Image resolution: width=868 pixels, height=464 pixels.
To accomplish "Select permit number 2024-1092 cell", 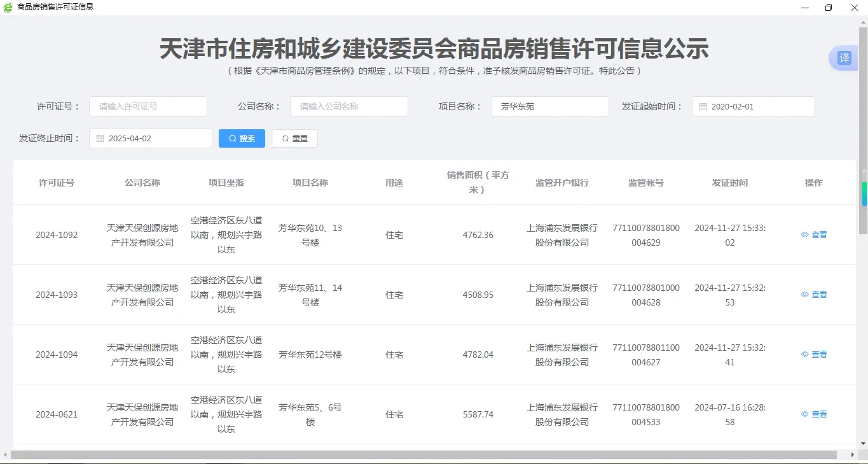I will pos(57,235).
